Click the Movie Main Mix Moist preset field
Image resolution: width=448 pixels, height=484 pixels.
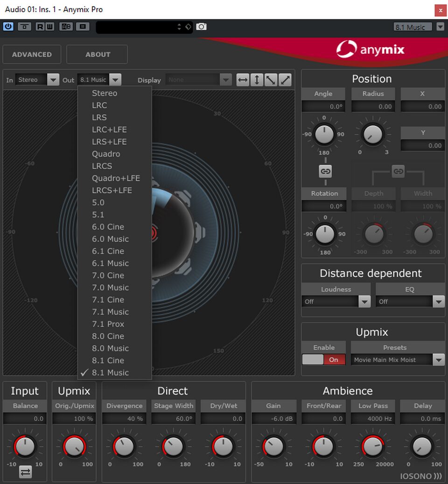(x=392, y=360)
